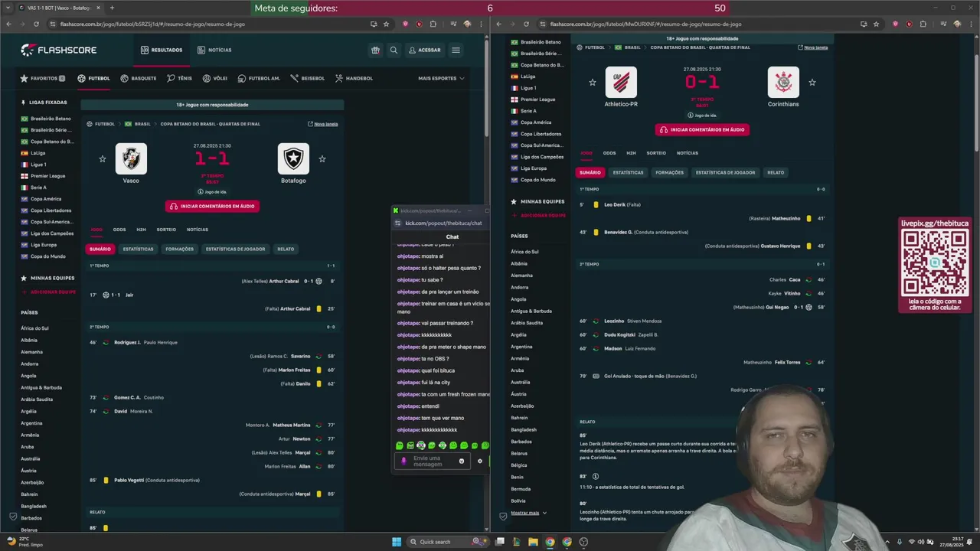Open Chrome from the taskbar

[550, 542]
